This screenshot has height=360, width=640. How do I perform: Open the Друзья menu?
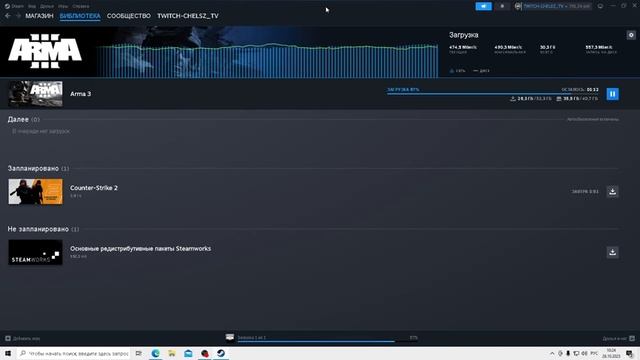(x=47, y=6)
